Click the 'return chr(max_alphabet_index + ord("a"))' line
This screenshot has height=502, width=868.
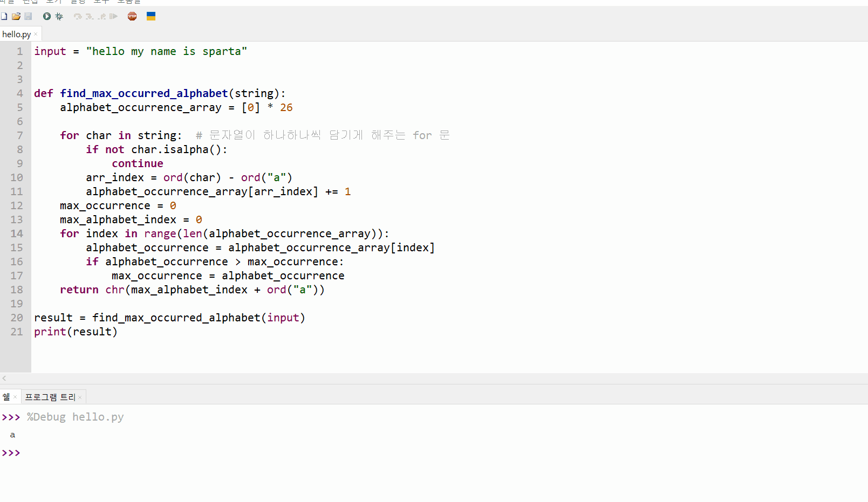pos(193,290)
